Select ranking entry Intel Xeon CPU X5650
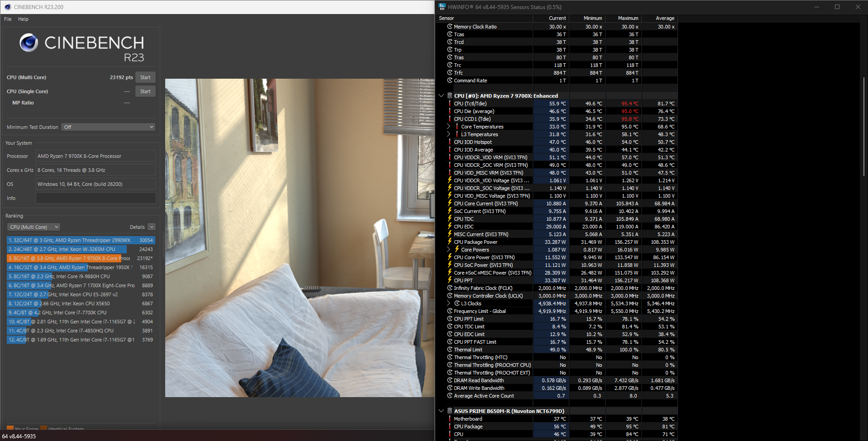This screenshot has height=441, width=868. tap(81, 303)
